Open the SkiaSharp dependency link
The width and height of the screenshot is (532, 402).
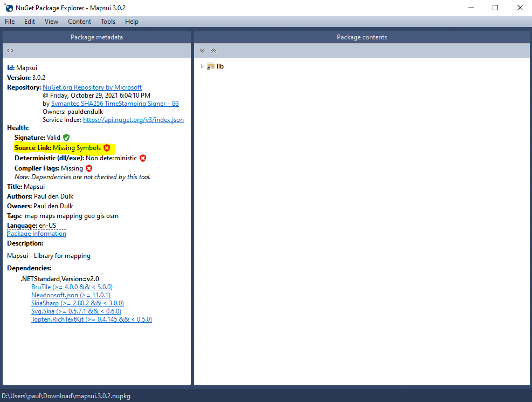pos(78,303)
